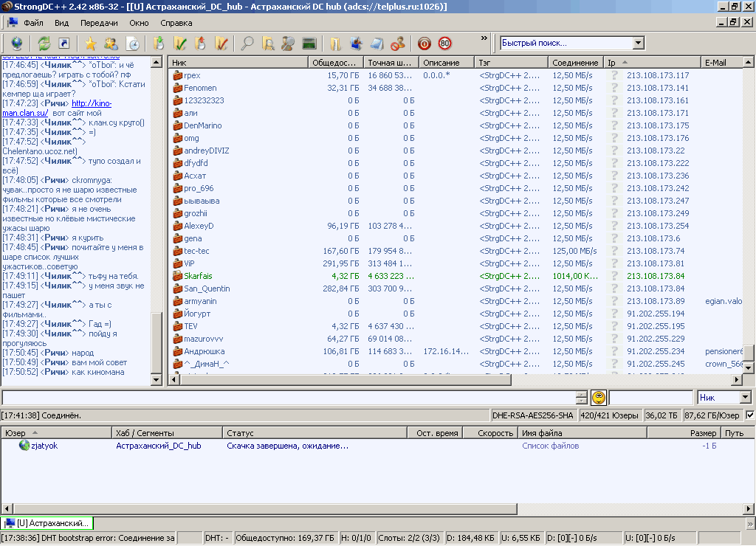Toggle Away mode user icon
The image size is (756, 546).
pos(398,44)
